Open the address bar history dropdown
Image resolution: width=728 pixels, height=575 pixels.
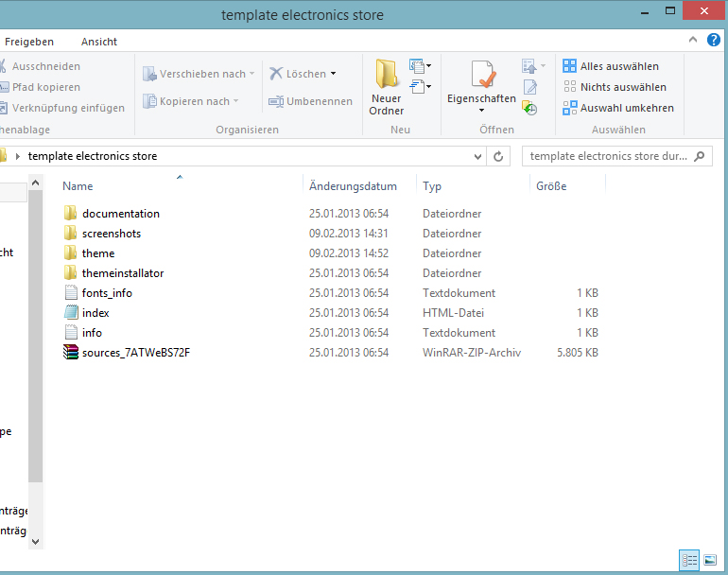(x=477, y=156)
